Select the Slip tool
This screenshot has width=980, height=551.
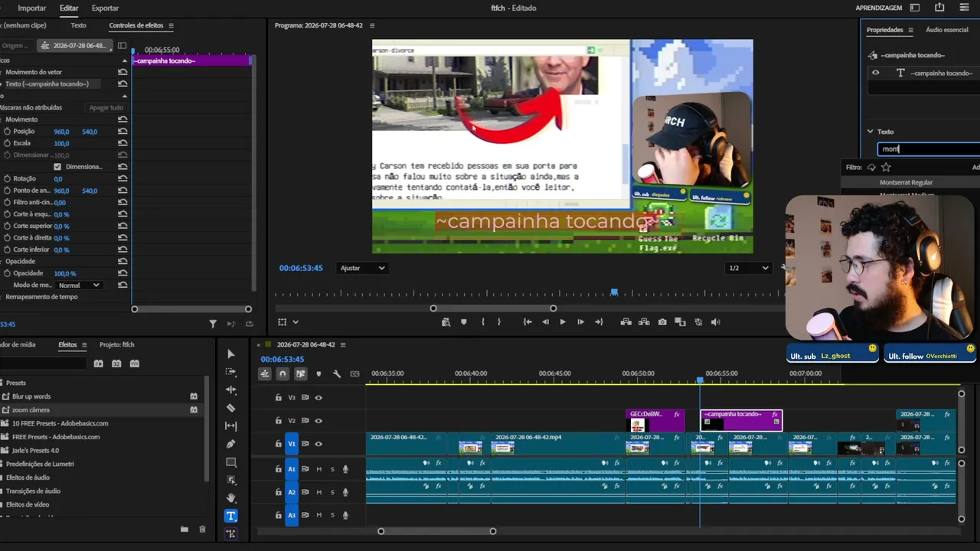pyautogui.click(x=230, y=425)
